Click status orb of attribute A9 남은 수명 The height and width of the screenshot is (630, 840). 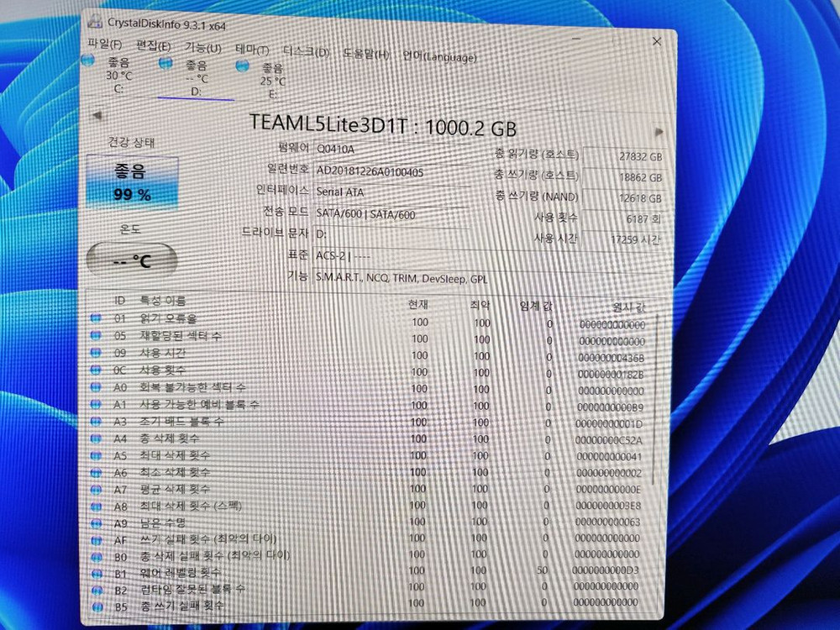pos(97,523)
